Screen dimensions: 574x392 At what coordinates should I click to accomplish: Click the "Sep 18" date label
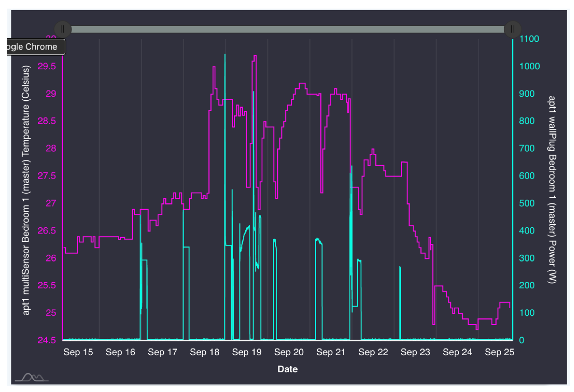coord(205,352)
